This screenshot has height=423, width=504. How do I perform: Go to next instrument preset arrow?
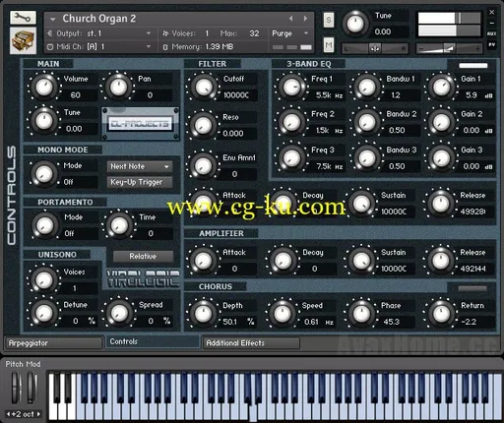(305, 19)
